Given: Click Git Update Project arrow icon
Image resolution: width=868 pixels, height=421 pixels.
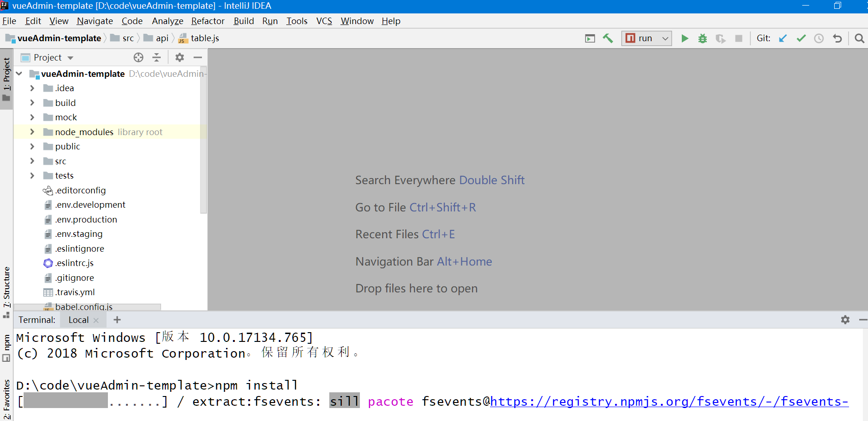Looking at the screenshot, I should [783, 38].
